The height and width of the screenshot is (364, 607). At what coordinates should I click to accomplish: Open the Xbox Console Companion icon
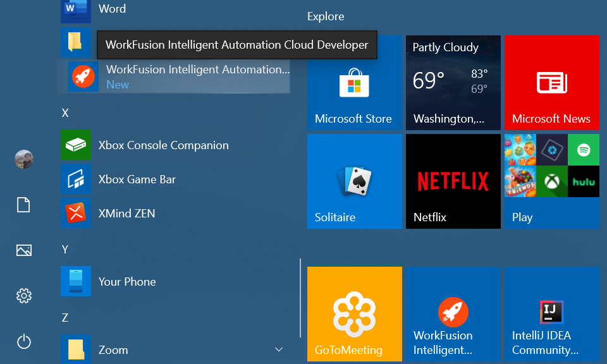76,145
